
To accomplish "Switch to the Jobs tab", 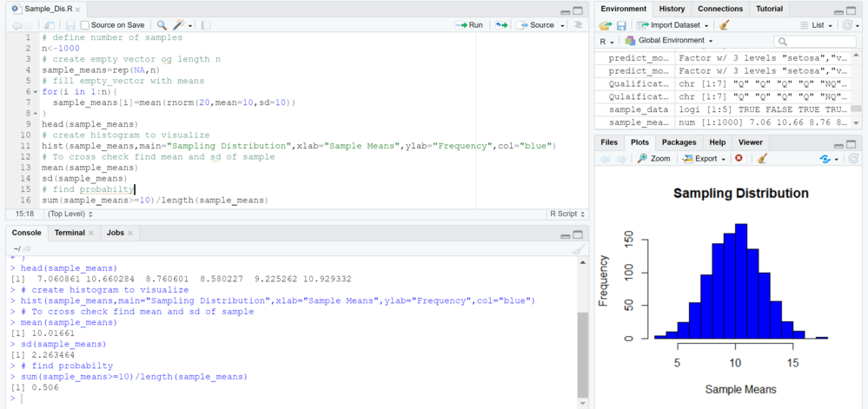I will tap(116, 233).
